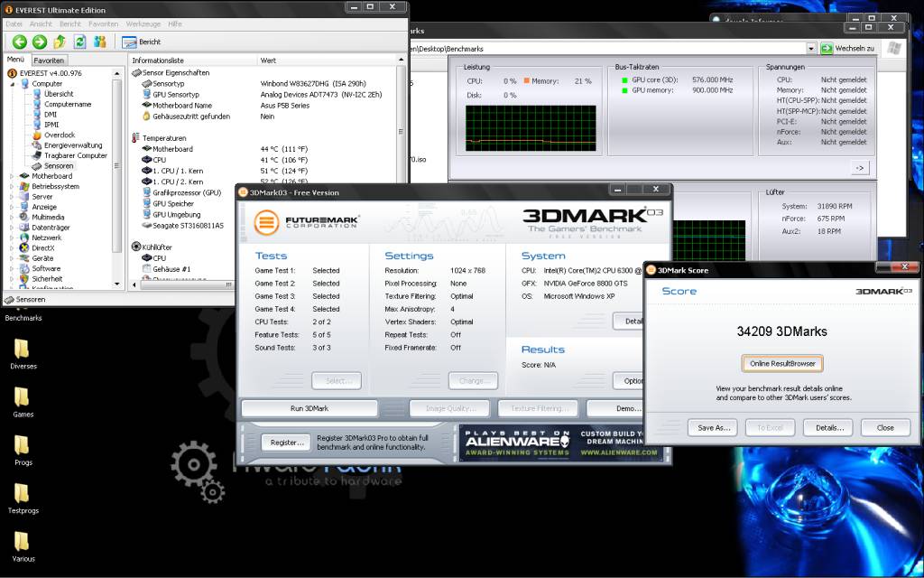Image resolution: width=924 pixels, height=578 pixels.
Task: Click the -> arrow button in monitor window
Action: tap(860, 169)
